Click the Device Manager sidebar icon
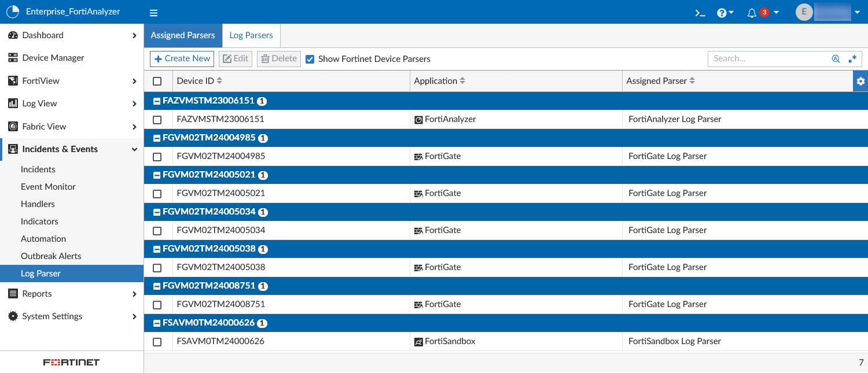Viewport: 868px width, 373px height. coord(13,58)
